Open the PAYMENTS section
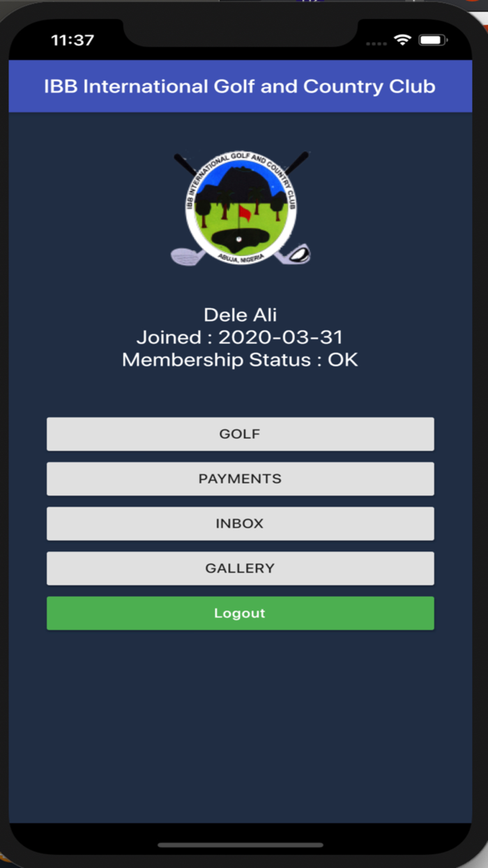Screen dimensions: 488x868 click(x=240, y=479)
